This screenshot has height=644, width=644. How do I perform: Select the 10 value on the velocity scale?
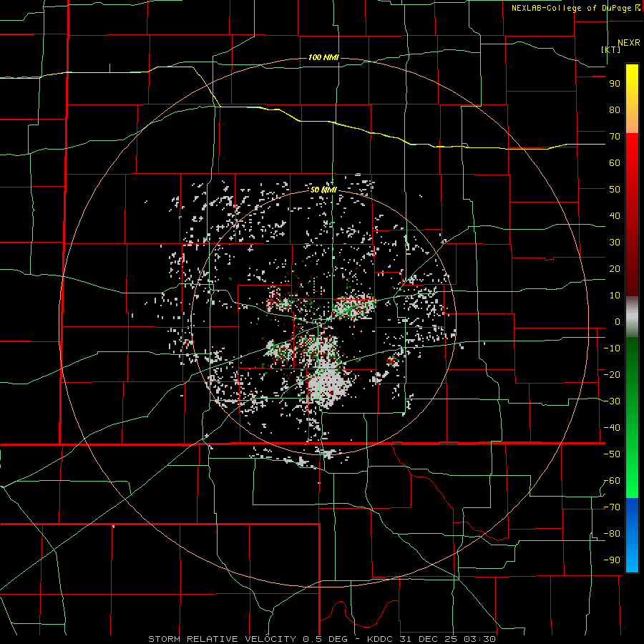click(x=615, y=296)
